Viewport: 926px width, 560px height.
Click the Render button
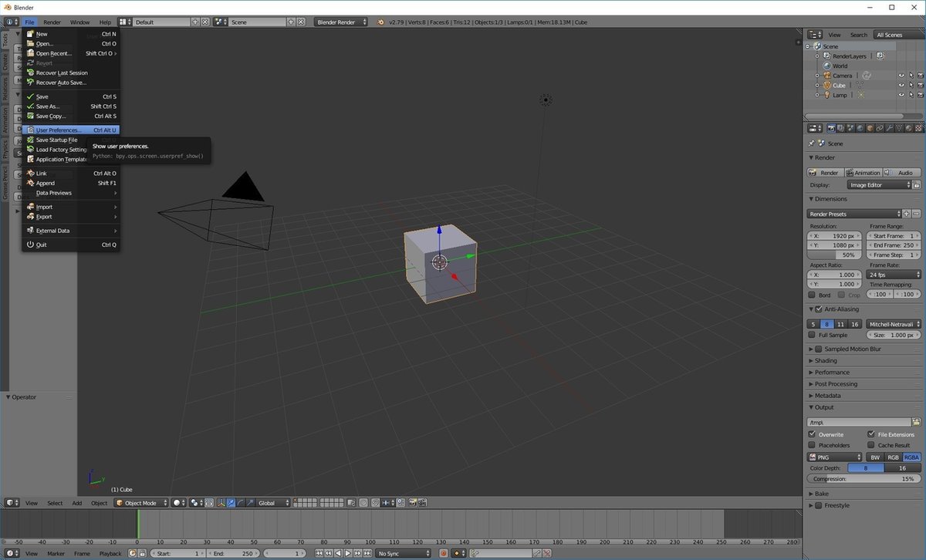tap(825, 173)
